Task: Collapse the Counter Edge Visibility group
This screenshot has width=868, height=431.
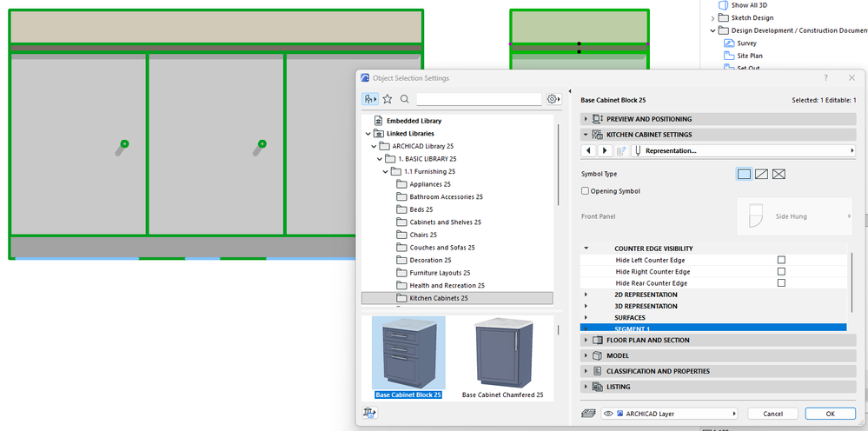Action: point(586,249)
